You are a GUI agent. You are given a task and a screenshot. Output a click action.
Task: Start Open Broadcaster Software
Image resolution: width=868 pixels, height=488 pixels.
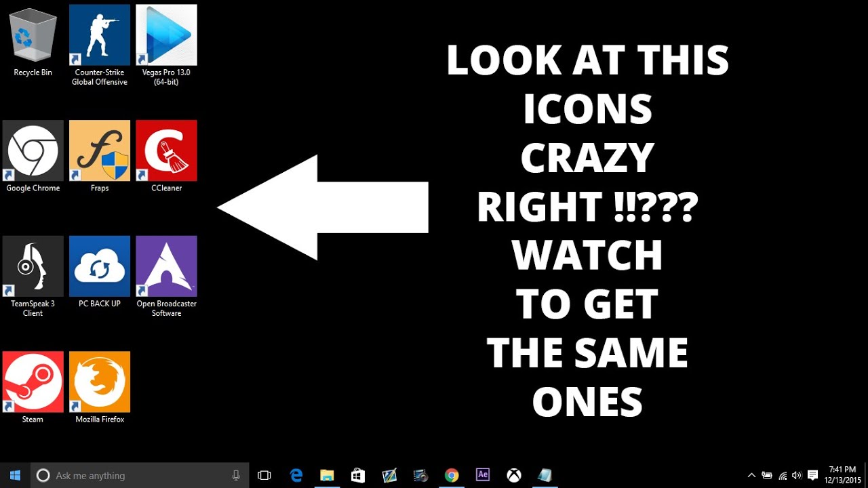[166, 266]
